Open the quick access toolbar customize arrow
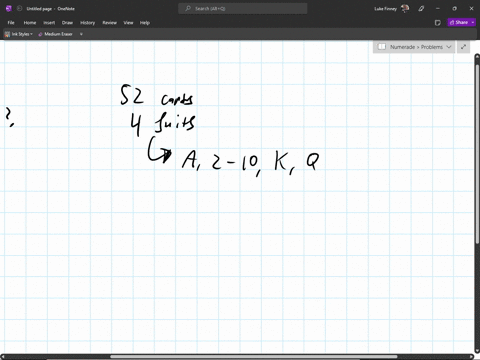 (81, 34)
